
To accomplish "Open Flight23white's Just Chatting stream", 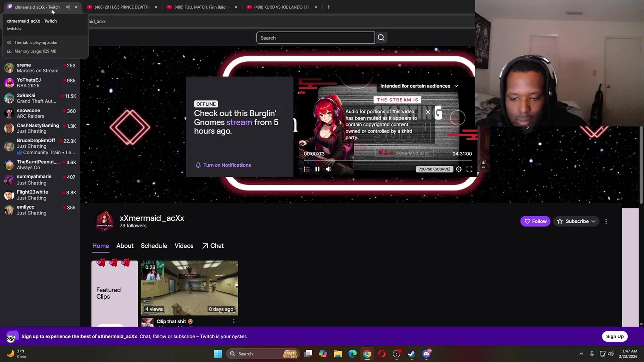I will (40, 195).
